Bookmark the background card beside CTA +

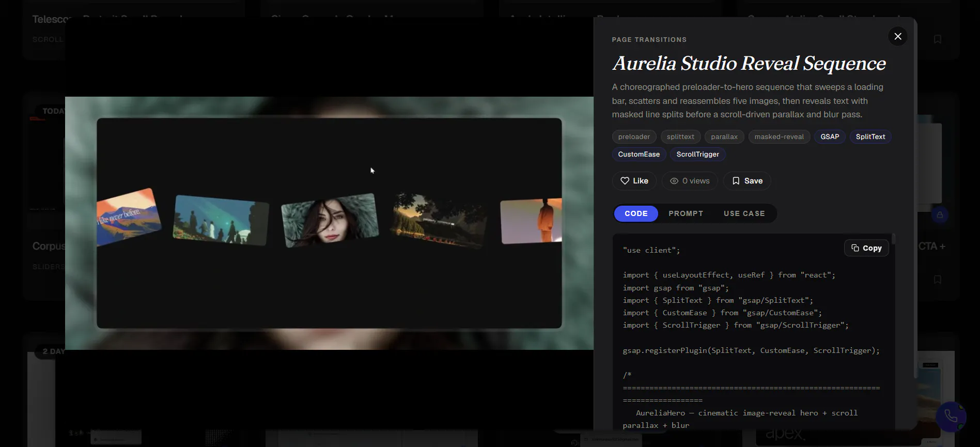click(938, 280)
